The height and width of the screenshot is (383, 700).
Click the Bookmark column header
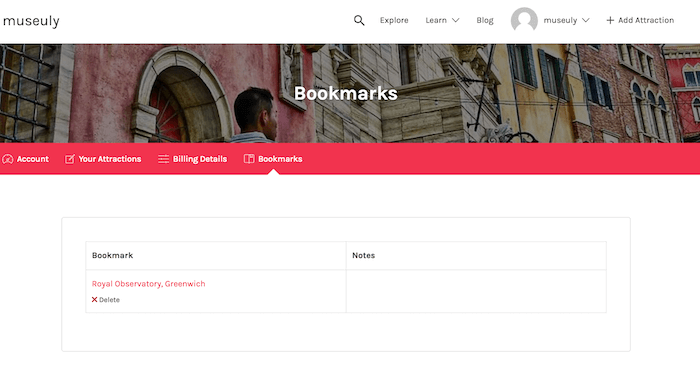point(216,255)
